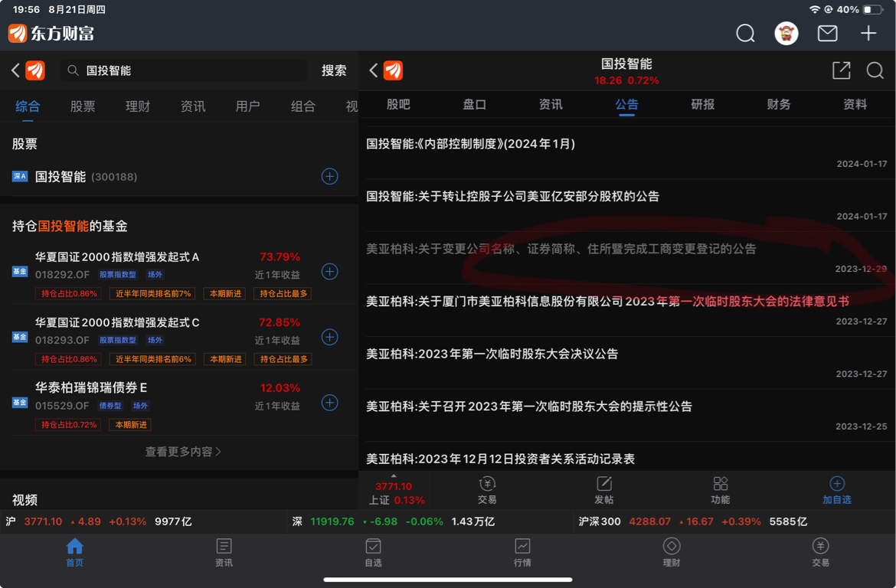Tap the 18.26 0.72% price under 国投智能 title
Screen dimensions: 896x588
pos(626,80)
